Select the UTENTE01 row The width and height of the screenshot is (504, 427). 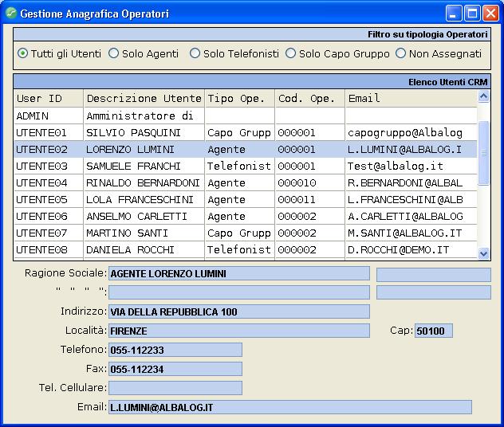(246, 132)
